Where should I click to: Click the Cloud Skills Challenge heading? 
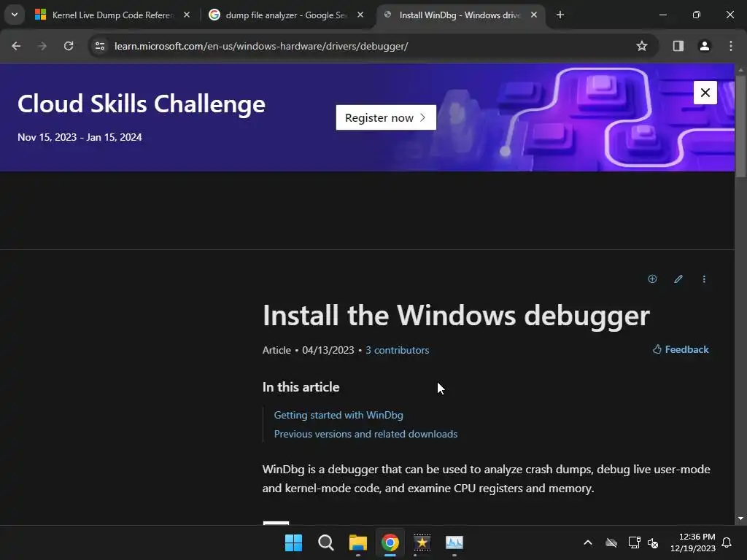point(142,104)
